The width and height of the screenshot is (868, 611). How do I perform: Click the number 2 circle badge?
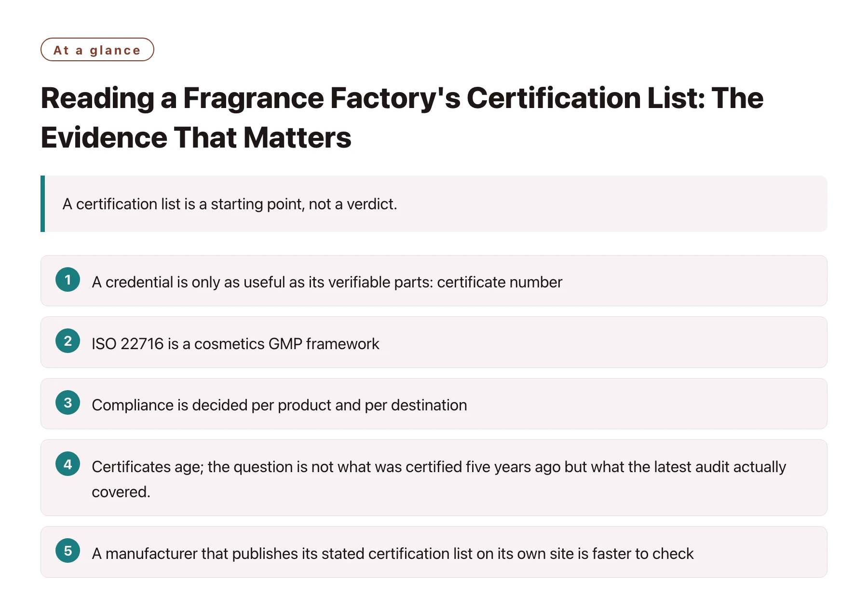pos(68,341)
